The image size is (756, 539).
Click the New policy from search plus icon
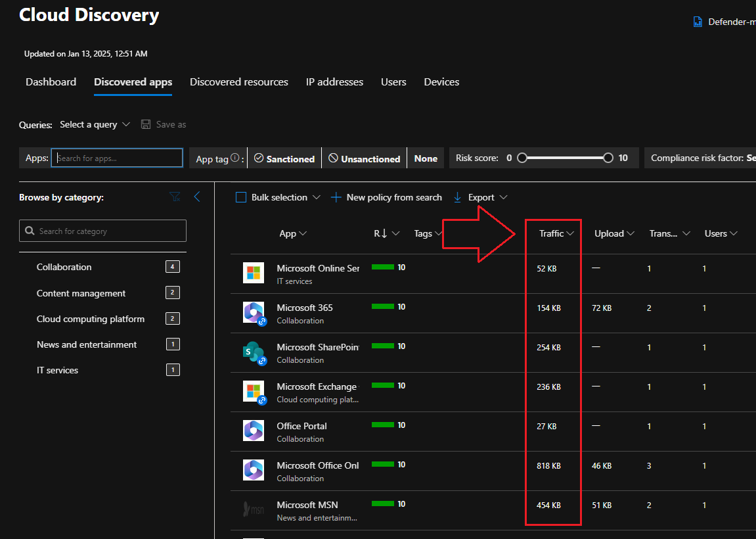336,197
